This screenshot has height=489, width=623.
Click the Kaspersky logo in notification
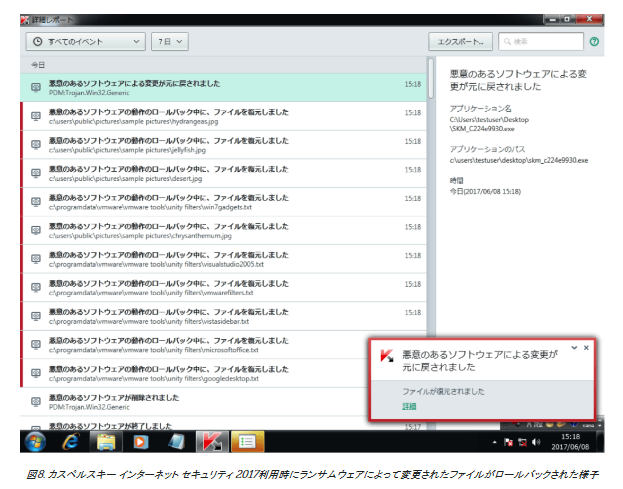(387, 356)
